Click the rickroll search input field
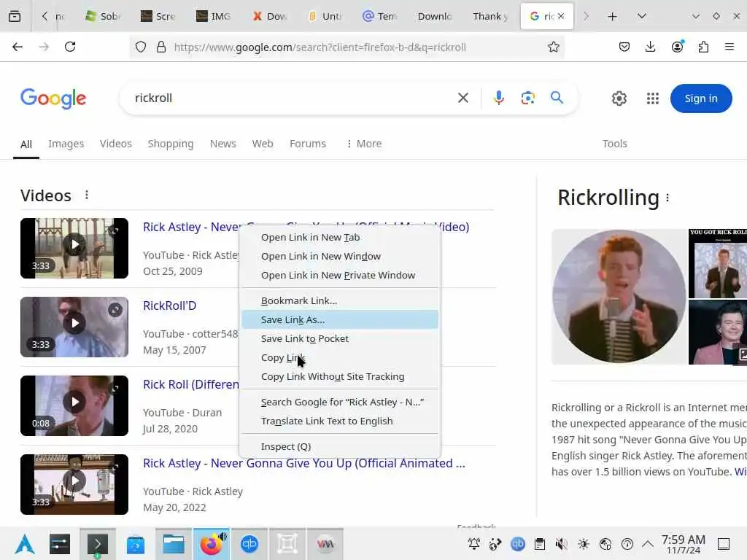 pos(290,98)
